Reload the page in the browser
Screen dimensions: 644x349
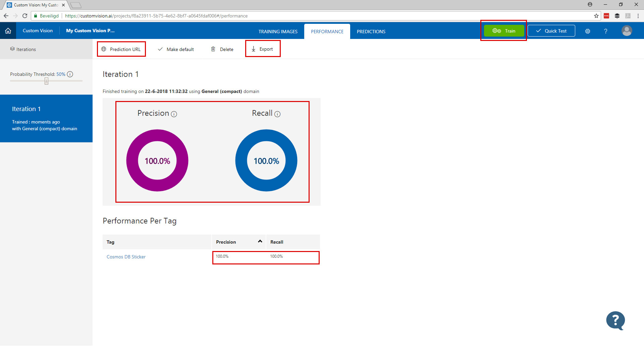25,16
